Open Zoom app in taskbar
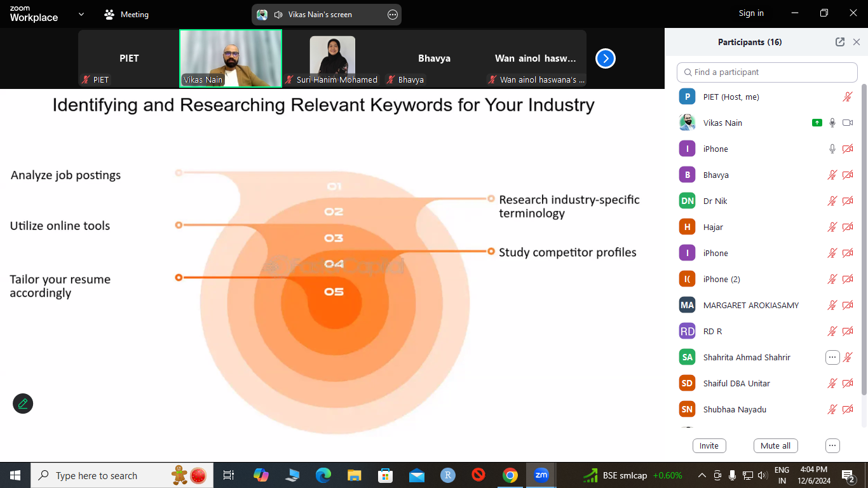The image size is (868, 488). point(541,475)
